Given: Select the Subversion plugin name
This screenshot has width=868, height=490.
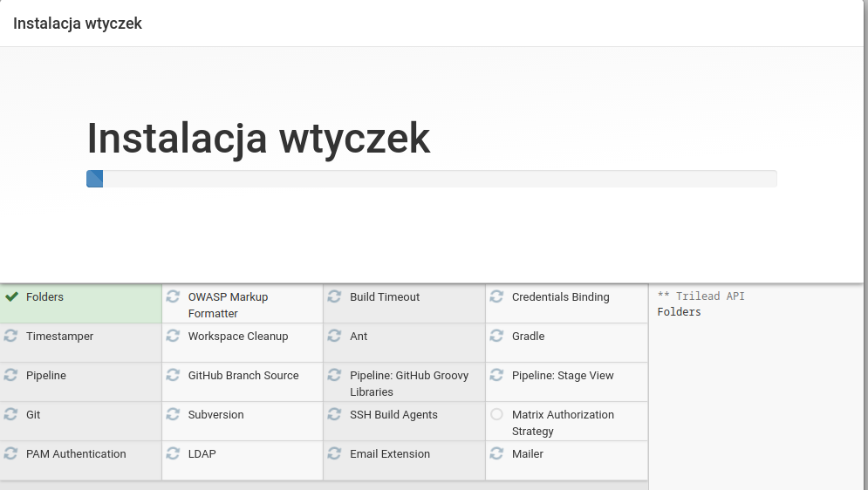Looking at the screenshot, I should coord(215,415).
